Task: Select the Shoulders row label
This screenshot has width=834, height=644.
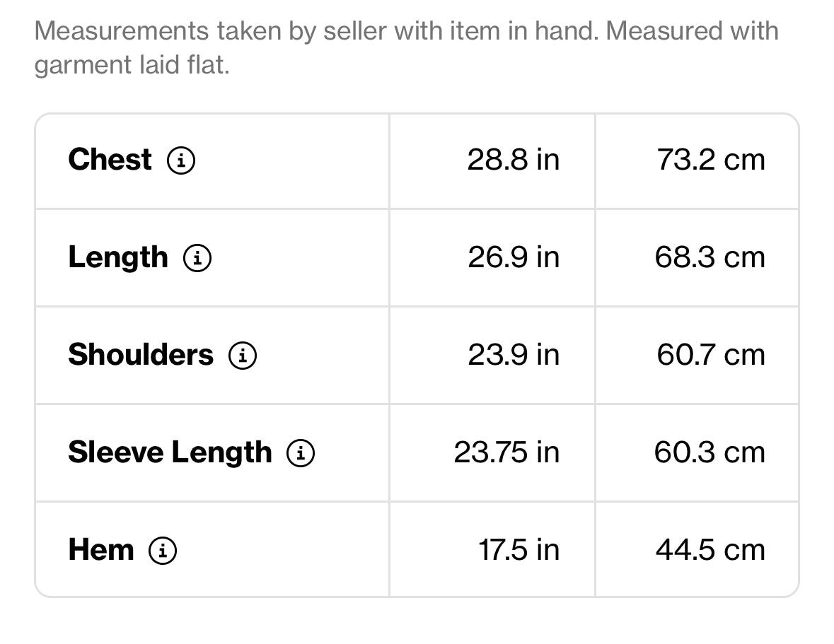Action: [141, 355]
